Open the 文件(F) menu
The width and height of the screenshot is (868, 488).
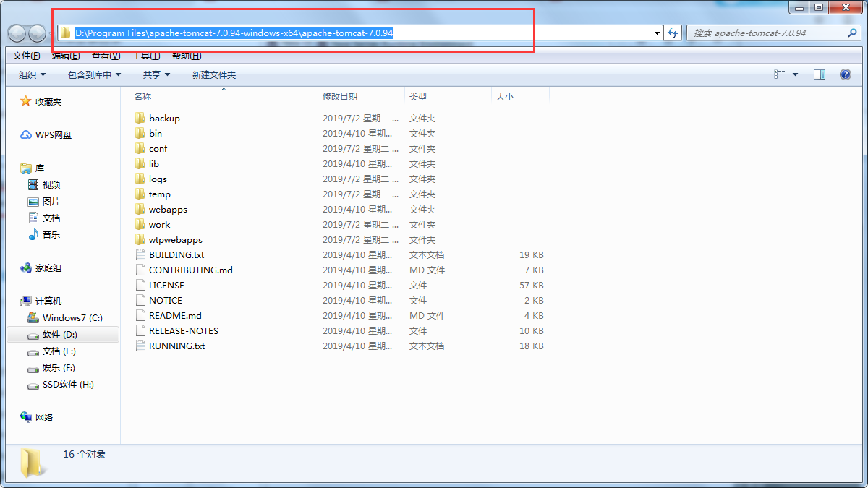coord(27,56)
